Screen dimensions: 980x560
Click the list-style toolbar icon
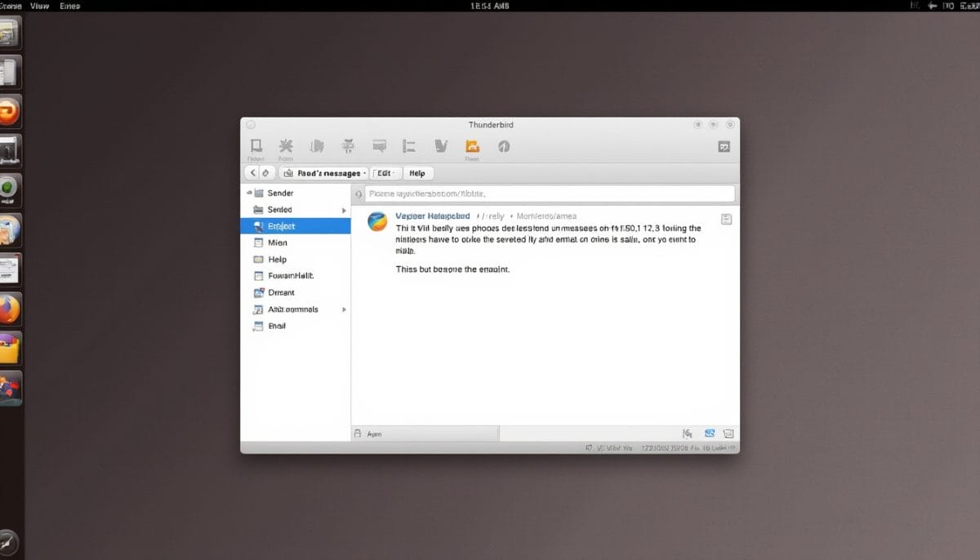pyautogui.click(x=409, y=146)
